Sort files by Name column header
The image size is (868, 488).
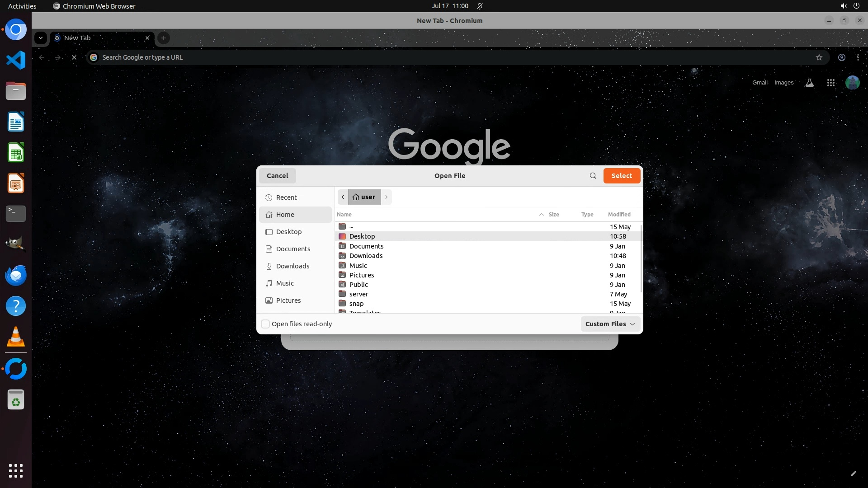[x=344, y=215]
